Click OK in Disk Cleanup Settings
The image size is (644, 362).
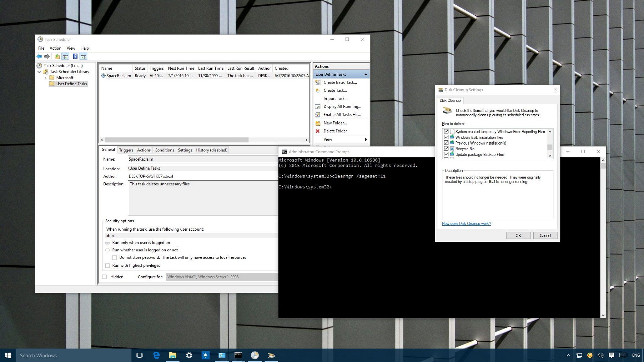(x=518, y=236)
